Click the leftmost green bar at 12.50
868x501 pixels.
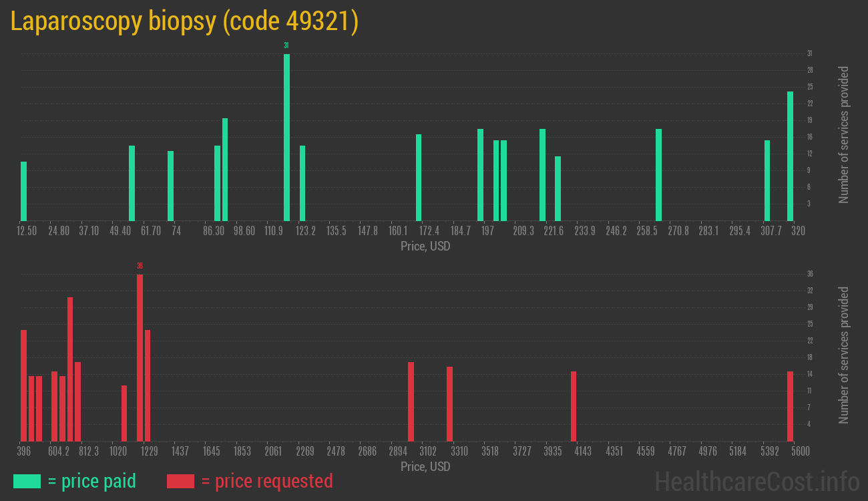pyautogui.click(x=23, y=191)
